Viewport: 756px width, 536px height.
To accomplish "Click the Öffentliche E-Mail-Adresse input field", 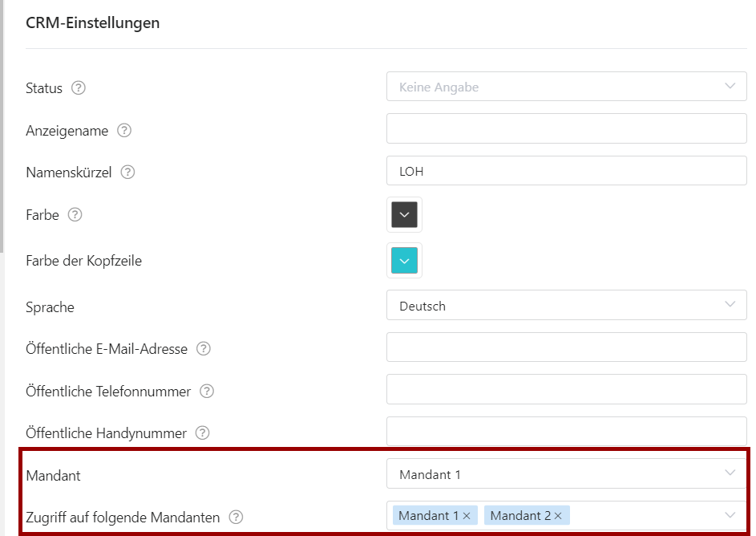I will (567, 347).
